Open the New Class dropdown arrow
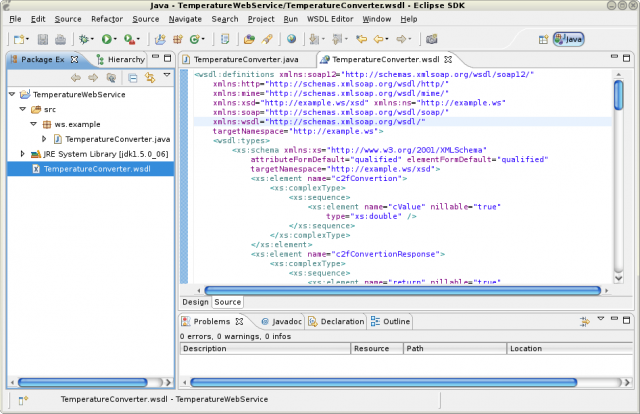The width and height of the screenshot is (640, 414). (203, 39)
